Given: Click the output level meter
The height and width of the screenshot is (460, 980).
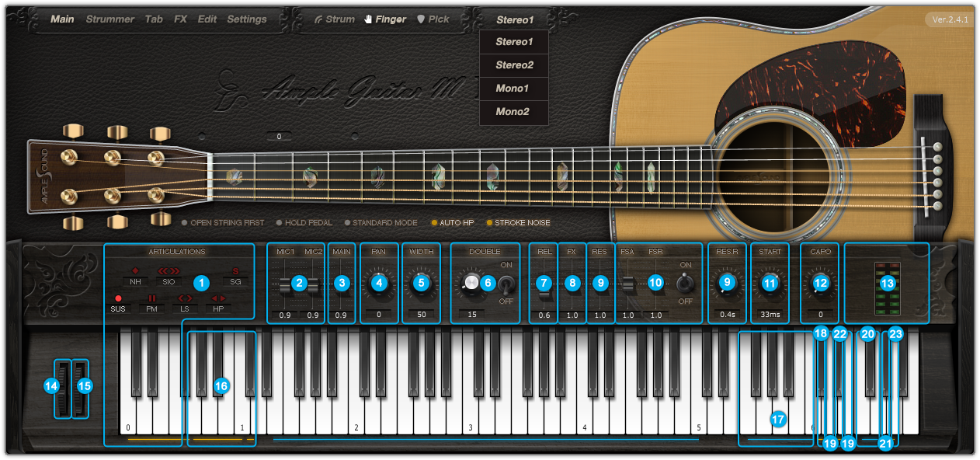Looking at the screenshot, I should click(887, 287).
